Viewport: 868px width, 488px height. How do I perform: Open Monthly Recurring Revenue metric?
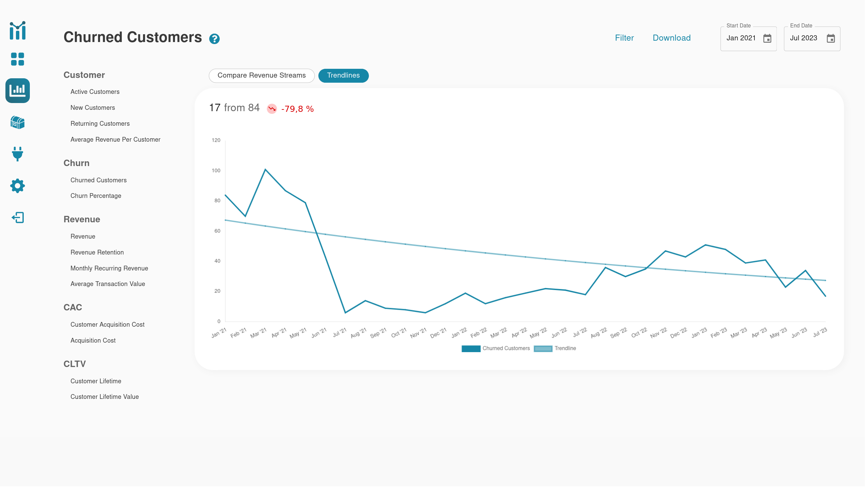[109, 268]
